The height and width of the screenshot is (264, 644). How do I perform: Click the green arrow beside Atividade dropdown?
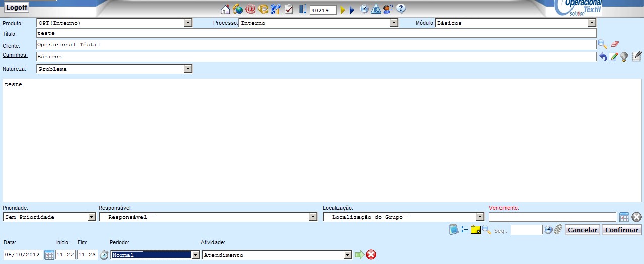360,255
